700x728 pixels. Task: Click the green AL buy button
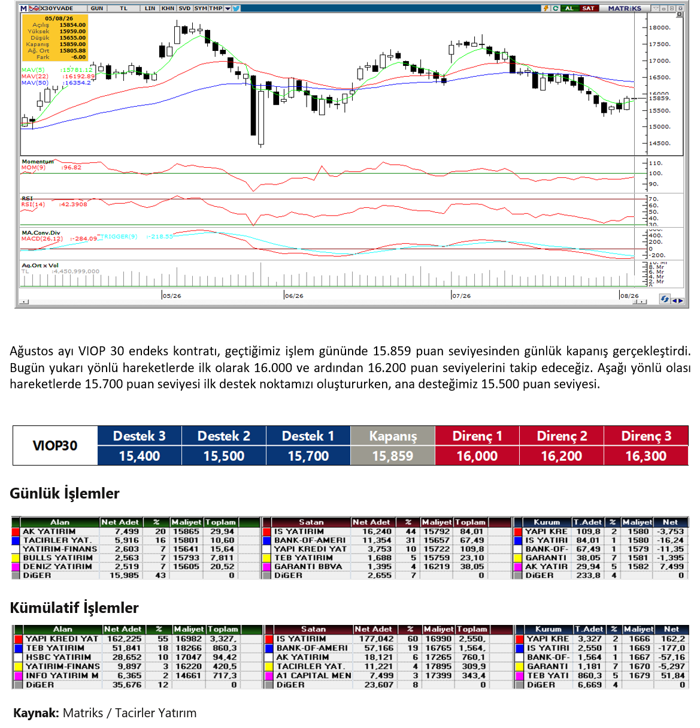pos(569,8)
